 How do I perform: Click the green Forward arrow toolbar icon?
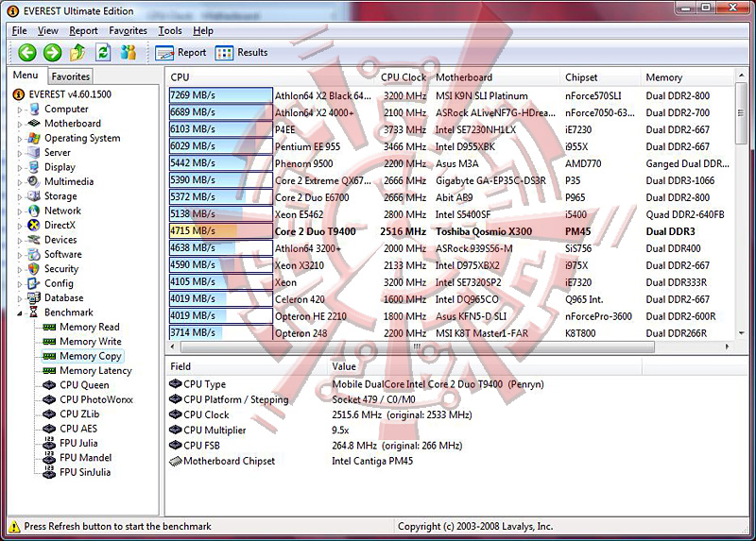point(53,53)
